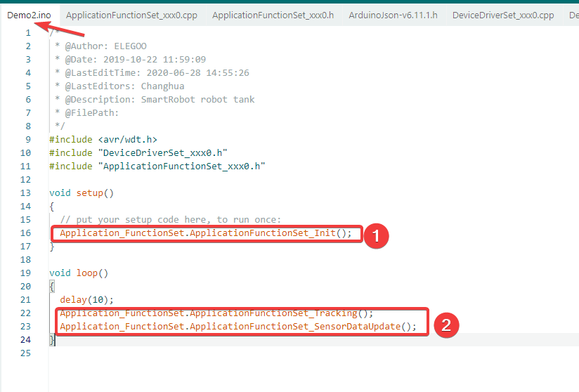Click the 'put your setup code here' comment

pos(171,220)
